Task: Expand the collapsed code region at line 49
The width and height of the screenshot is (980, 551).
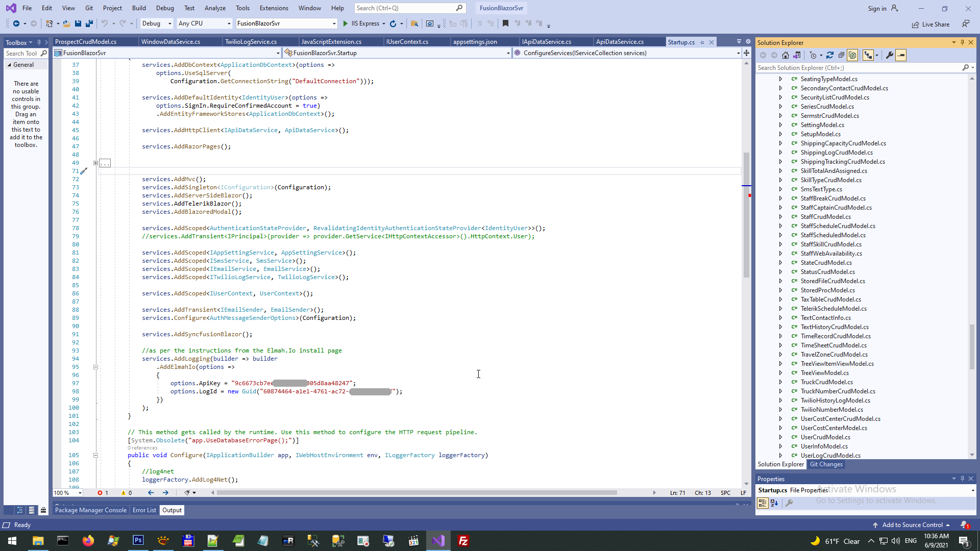Action: pos(95,163)
